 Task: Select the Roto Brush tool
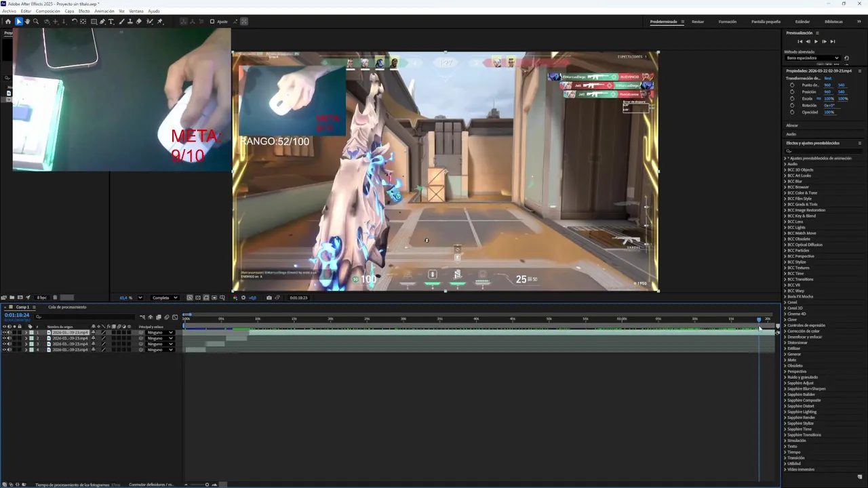pyautogui.click(x=150, y=22)
